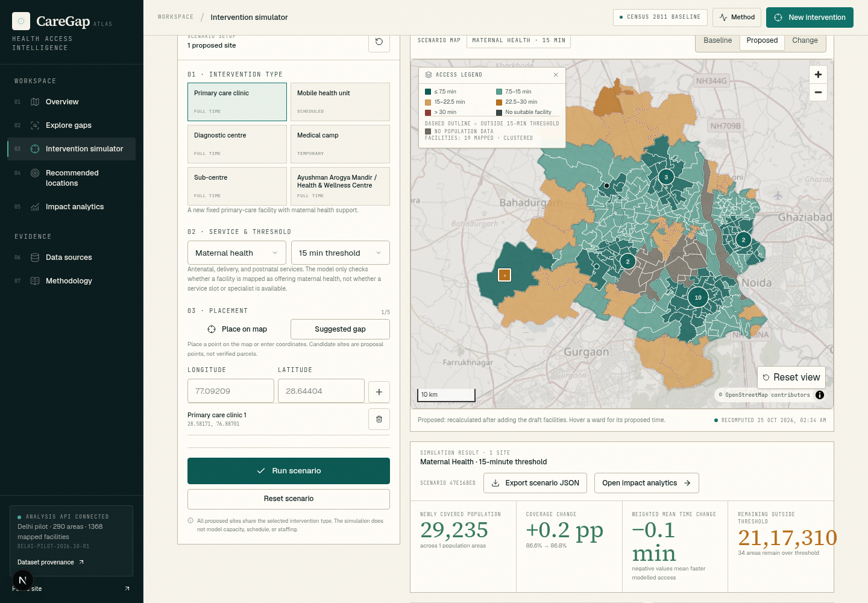Pick Sub-centre intervention type
This screenshot has width=868, height=603.
[237, 186]
